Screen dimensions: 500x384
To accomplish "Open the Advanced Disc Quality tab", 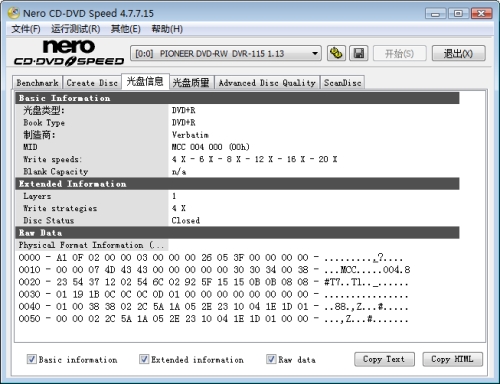I will (x=267, y=83).
